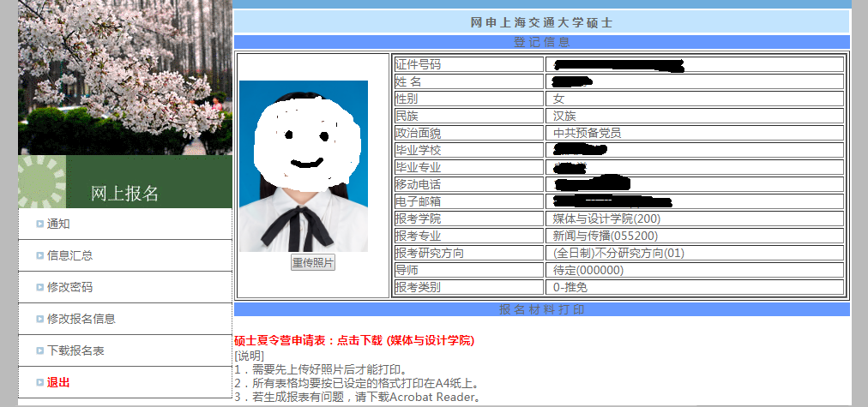Click the 登记信息 section header
Image resolution: width=868 pixels, height=407 pixels.
pyautogui.click(x=542, y=42)
